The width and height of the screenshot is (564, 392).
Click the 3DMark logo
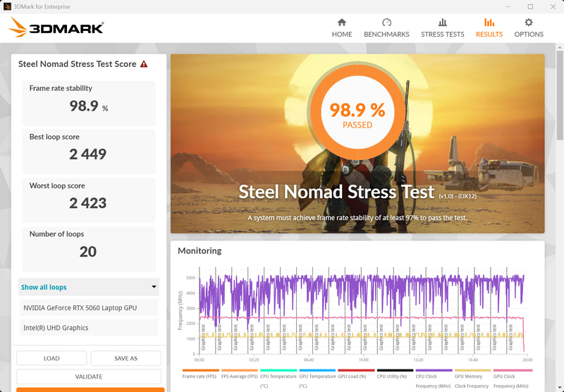tap(56, 27)
